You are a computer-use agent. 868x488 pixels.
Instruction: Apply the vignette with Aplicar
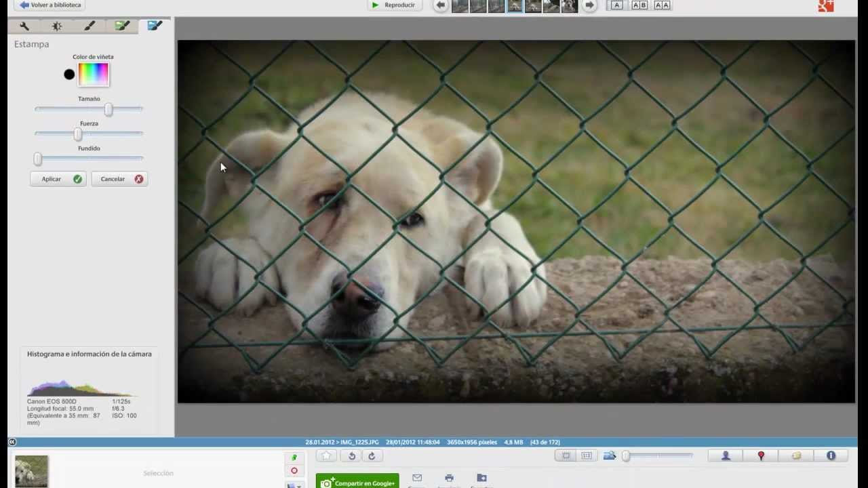[58, 179]
